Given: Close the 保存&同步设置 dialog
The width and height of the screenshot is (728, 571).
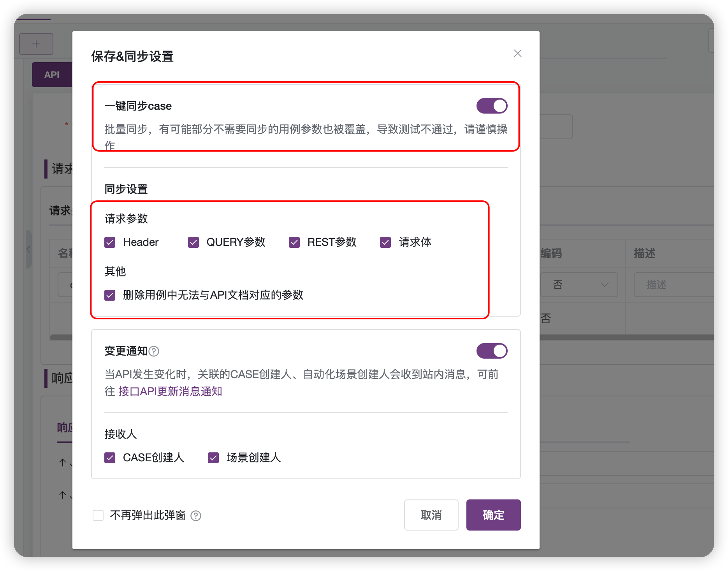Looking at the screenshot, I should coord(518,53).
